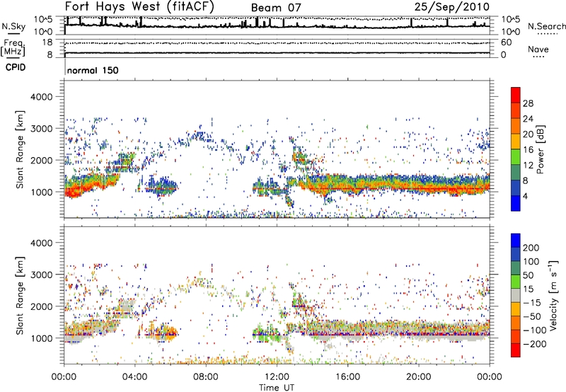Click the '20:00' time tick label

[x=419, y=377]
